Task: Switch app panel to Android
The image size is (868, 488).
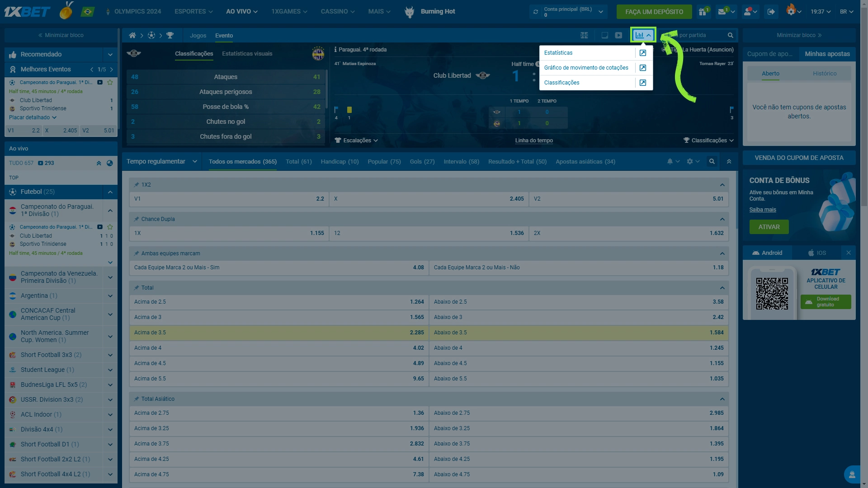Action: point(767,253)
